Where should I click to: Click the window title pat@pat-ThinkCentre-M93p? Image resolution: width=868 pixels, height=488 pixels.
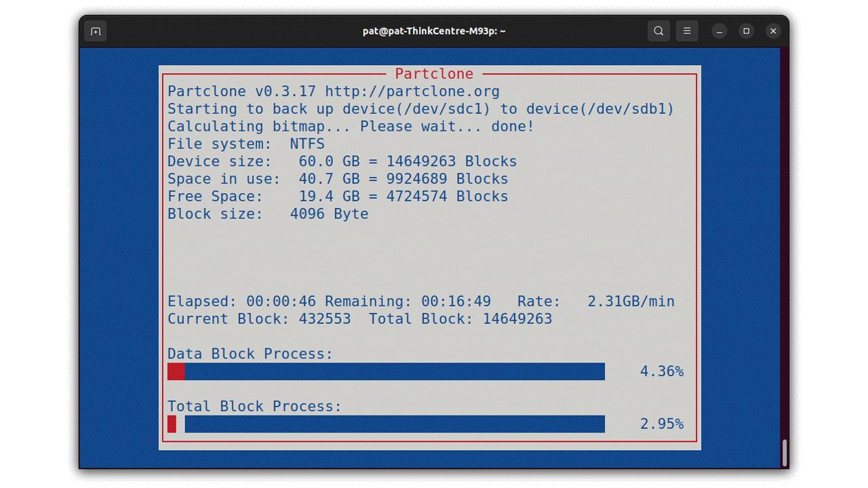click(x=434, y=31)
